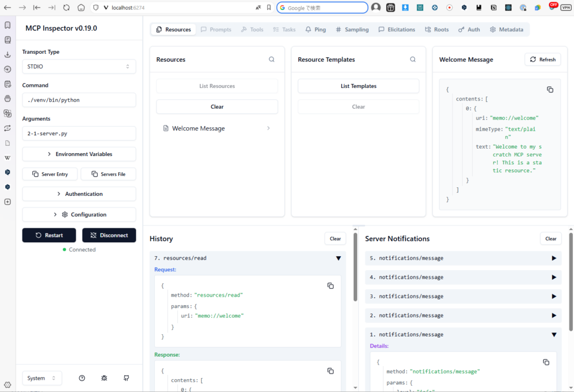Click the Arguments input field

[x=79, y=133]
